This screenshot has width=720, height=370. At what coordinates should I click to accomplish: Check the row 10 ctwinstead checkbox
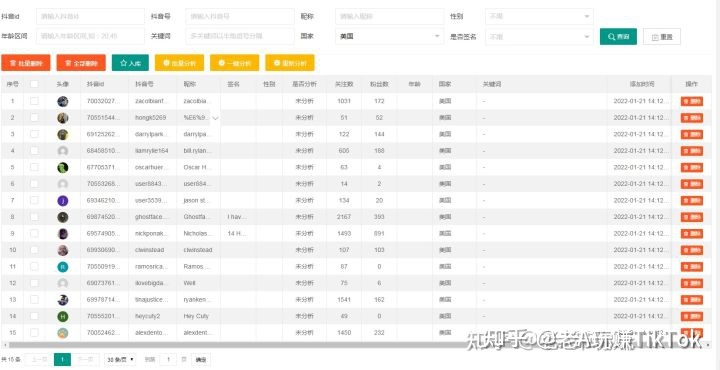point(34,250)
